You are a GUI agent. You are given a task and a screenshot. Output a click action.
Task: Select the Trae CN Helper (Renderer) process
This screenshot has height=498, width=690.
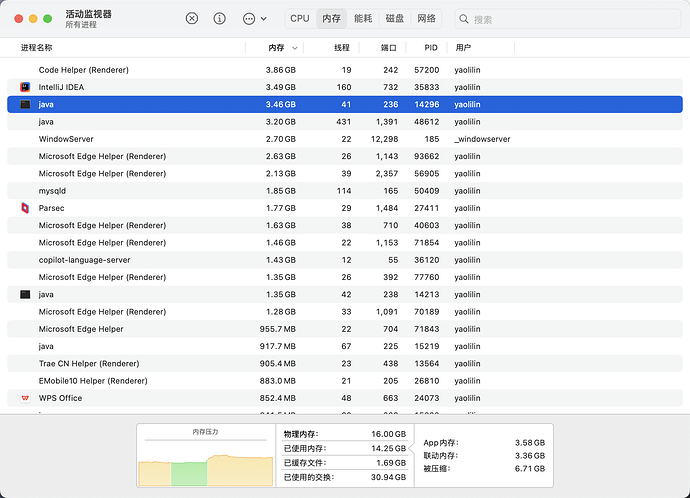pos(345,363)
